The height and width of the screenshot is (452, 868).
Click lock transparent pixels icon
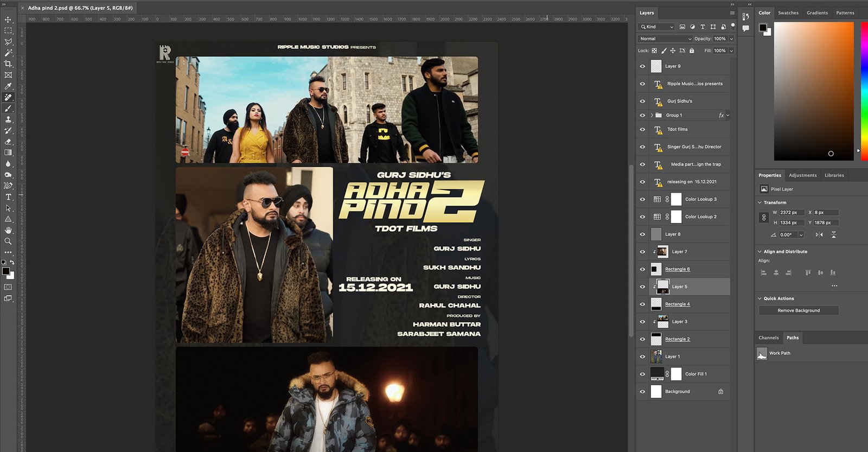tap(654, 50)
